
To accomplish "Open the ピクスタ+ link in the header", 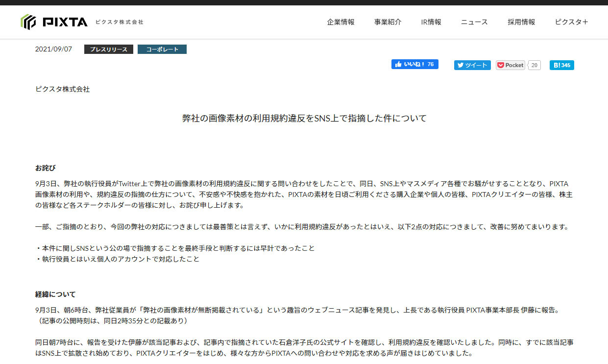I will pos(571,22).
